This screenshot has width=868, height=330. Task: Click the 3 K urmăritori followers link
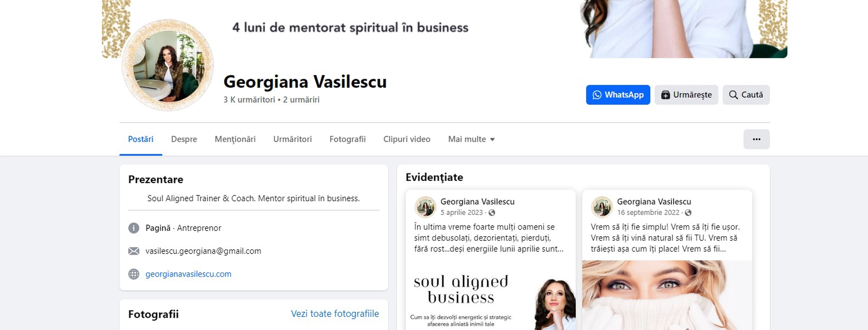tap(249, 99)
